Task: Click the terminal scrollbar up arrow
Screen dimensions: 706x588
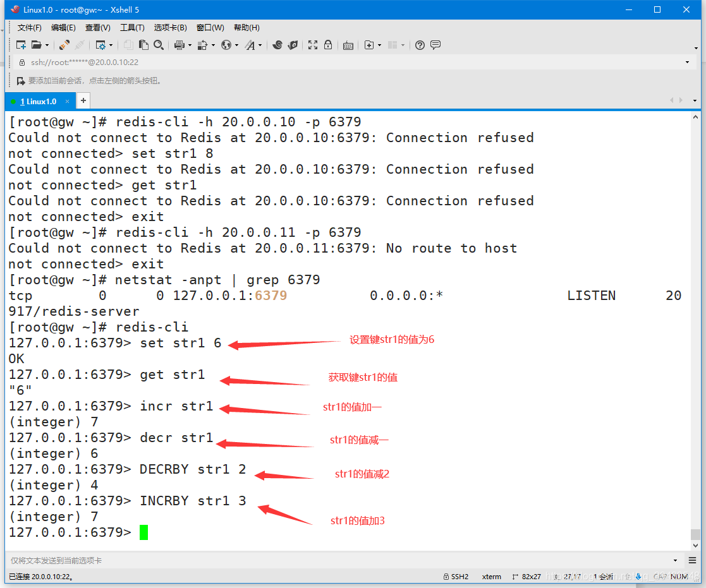Action: 696,117
